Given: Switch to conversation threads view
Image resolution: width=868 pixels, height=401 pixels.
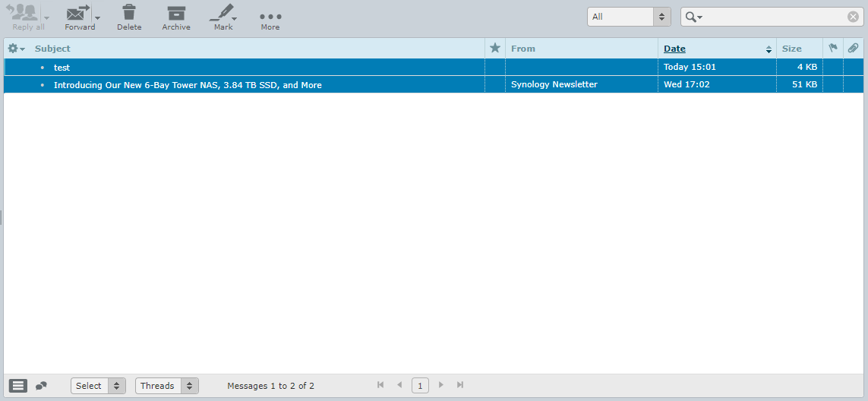Looking at the screenshot, I should [x=41, y=386].
